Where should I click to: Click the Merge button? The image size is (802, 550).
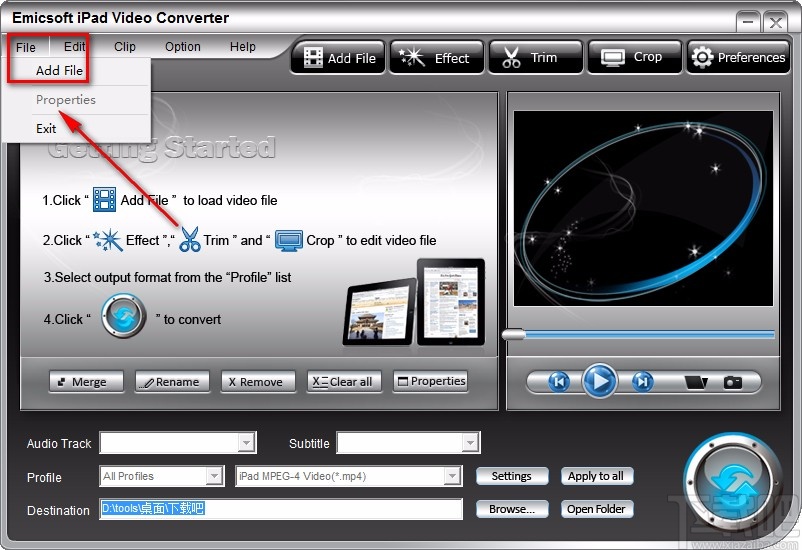click(86, 382)
